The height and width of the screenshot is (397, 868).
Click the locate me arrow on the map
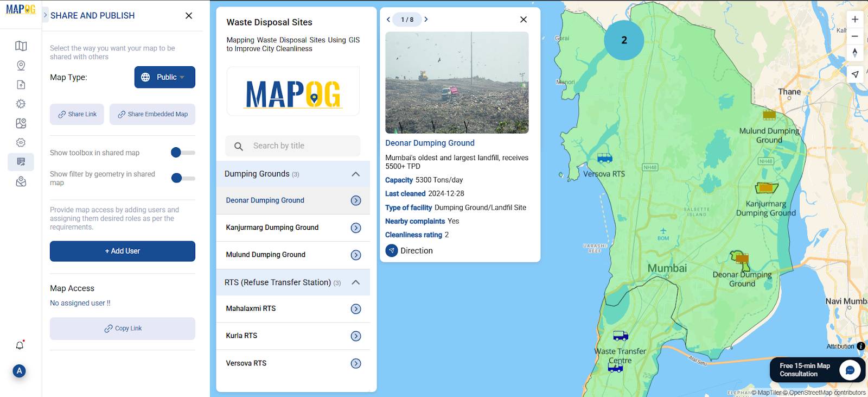tap(855, 74)
